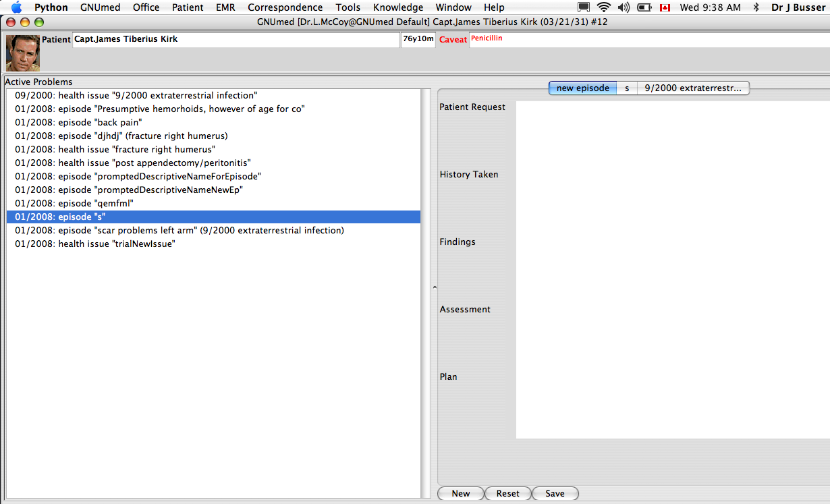Click the Plan label
Viewport: 830px width, 504px height.
(x=448, y=376)
